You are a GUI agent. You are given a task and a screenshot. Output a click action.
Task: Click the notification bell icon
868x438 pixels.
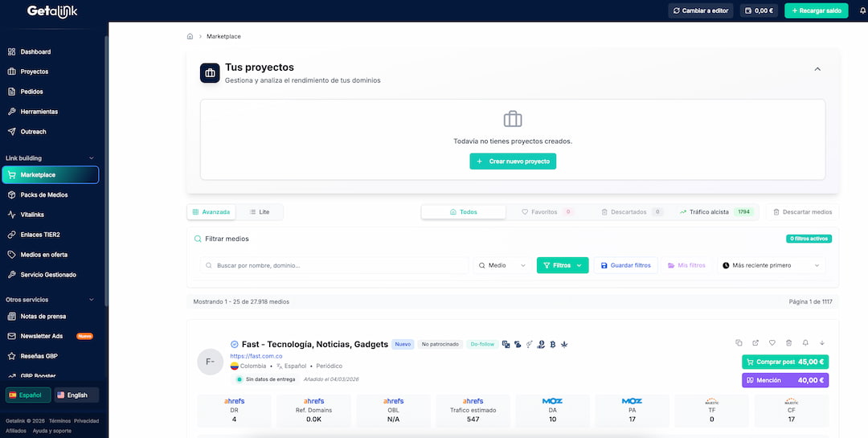[863, 11]
